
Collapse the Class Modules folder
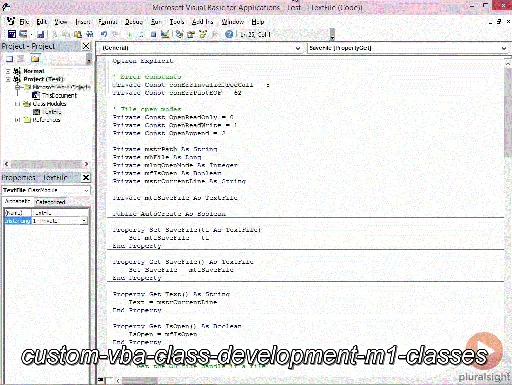[17, 104]
